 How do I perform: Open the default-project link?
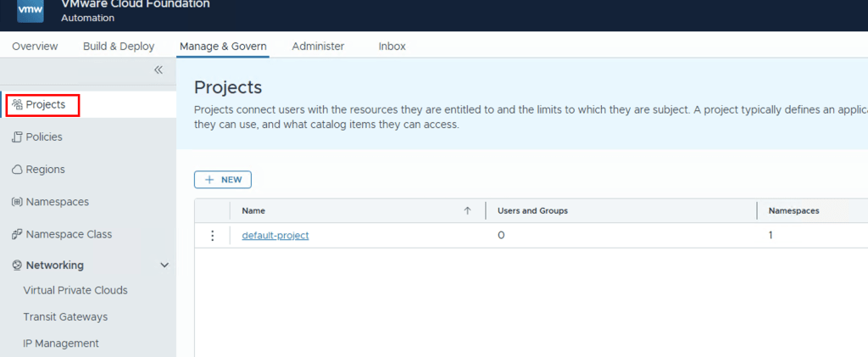click(x=275, y=236)
